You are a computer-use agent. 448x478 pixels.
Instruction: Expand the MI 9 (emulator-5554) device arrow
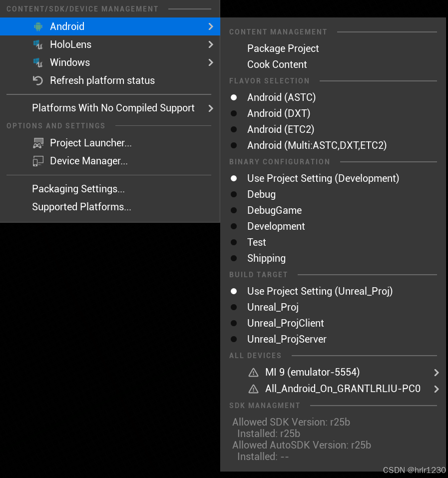click(x=437, y=373)
